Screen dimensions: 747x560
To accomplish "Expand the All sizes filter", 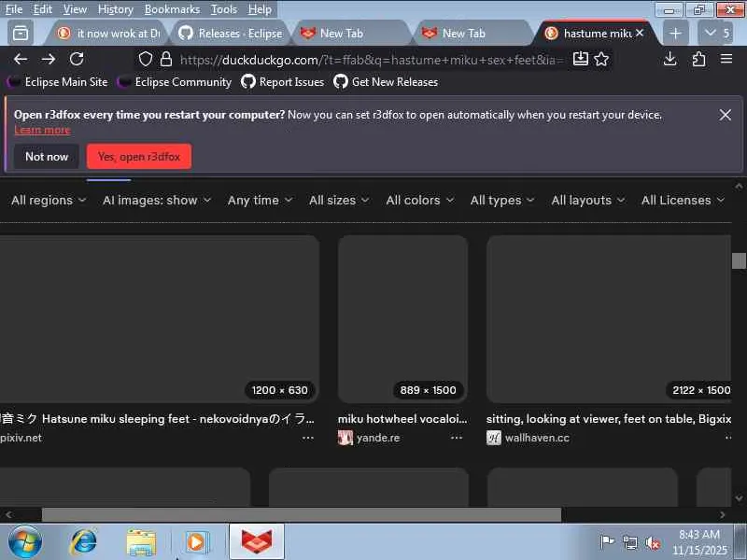I will 339,201.
